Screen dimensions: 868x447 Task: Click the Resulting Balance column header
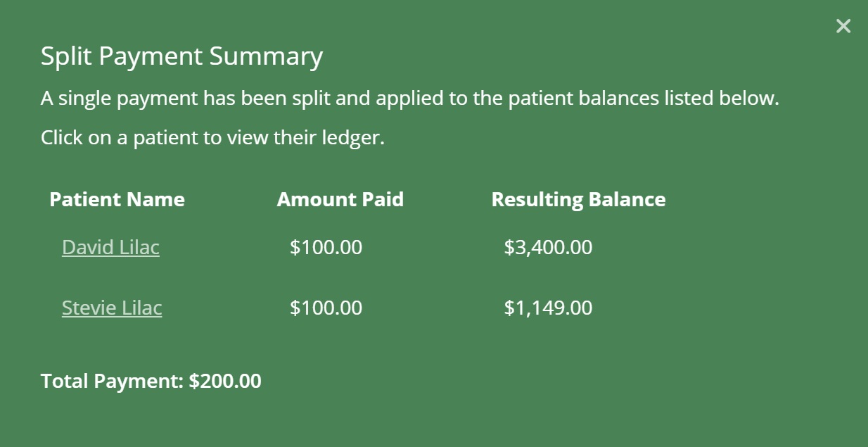pyautogui.click(x=578, y=199)
